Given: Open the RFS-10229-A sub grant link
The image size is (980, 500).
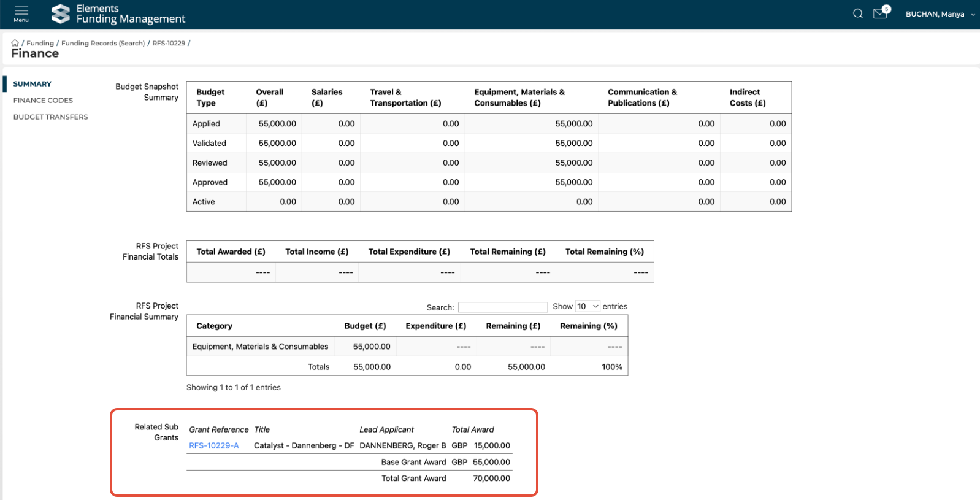Looking at the screenshot, I should [213, 445].
